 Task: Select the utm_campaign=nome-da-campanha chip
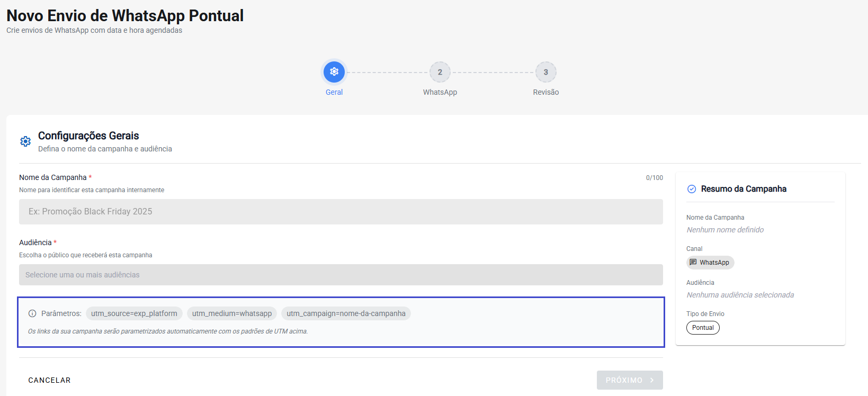(346, 313)
